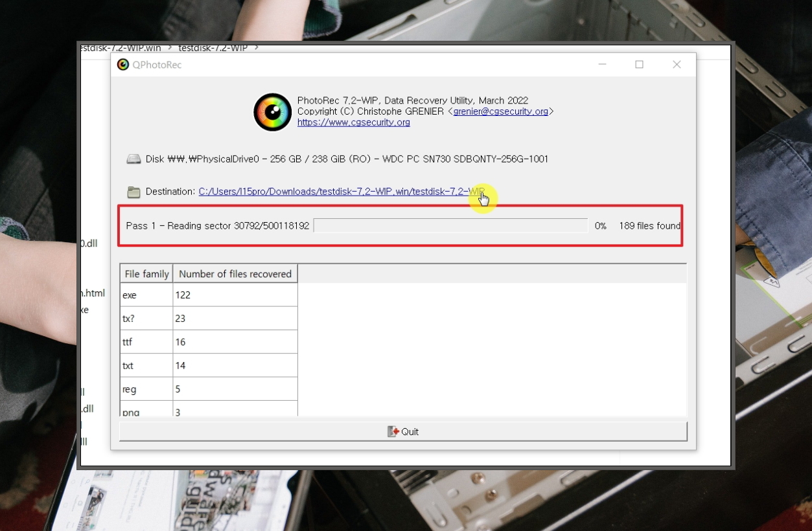Close the QPhotoRec window
812x531 pixels.
[x=677, y=64]
